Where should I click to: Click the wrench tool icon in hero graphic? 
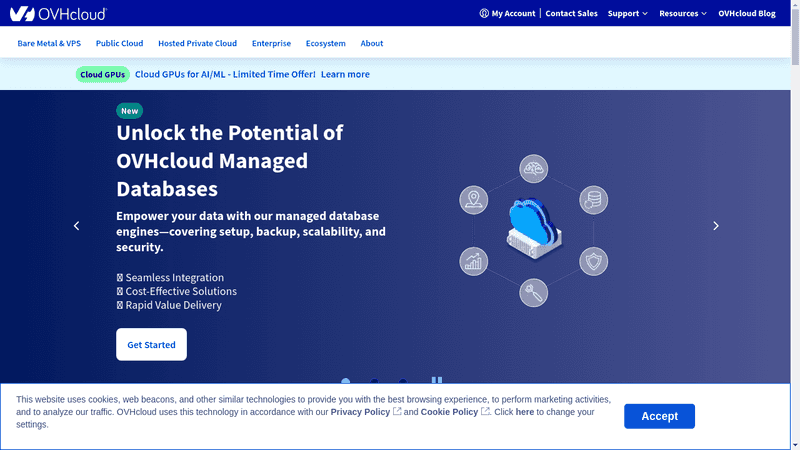[533, 293]
